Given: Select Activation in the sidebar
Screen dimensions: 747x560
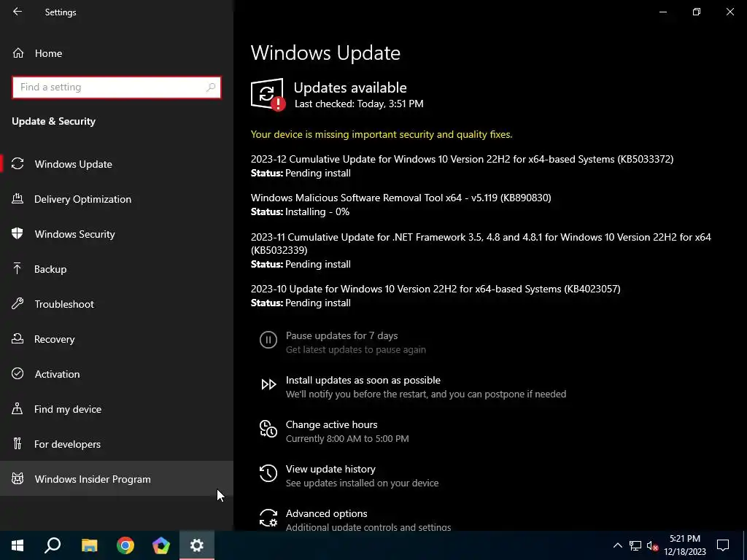Looking at the screenshot, I should (117, 374).
